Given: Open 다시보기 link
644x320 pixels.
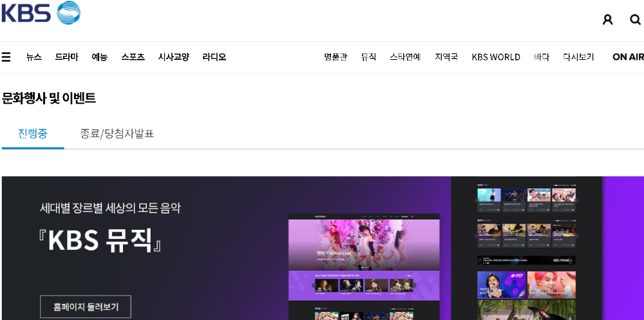Looking at the screenshot, I should point(578,57).
